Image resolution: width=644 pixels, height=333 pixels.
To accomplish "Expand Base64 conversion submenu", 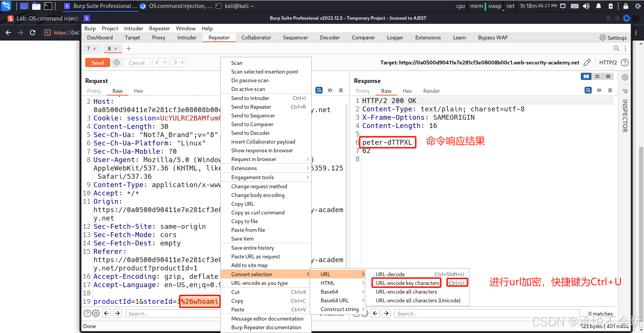I will click(338, 292).
